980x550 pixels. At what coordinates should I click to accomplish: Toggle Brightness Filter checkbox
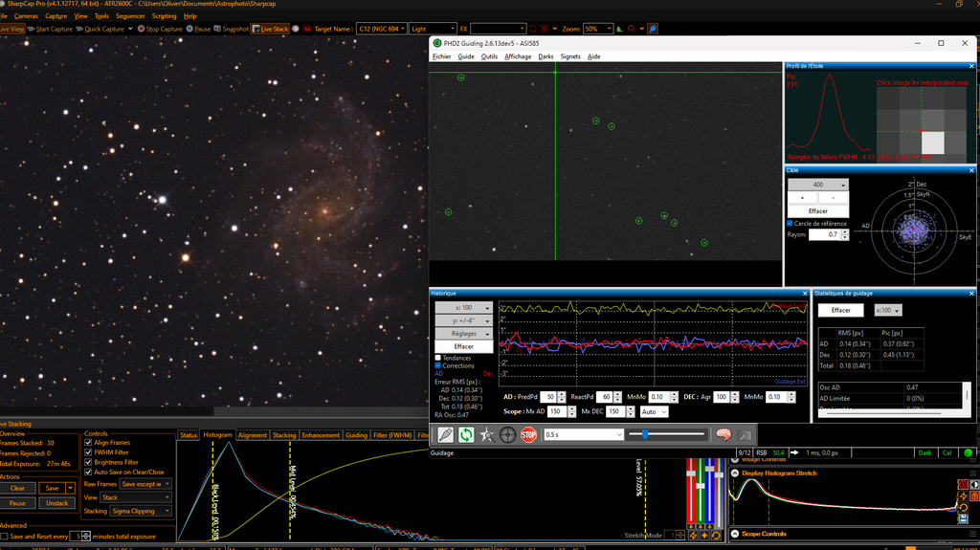(88, 463)
